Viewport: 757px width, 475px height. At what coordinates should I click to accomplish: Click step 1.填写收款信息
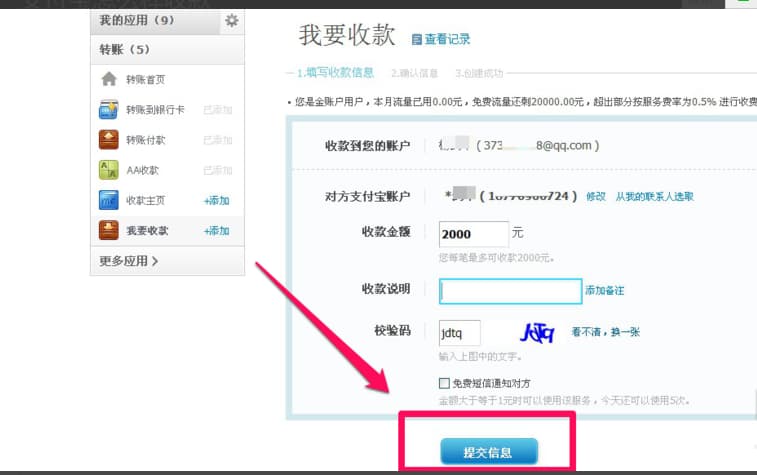tap(335, 73)
